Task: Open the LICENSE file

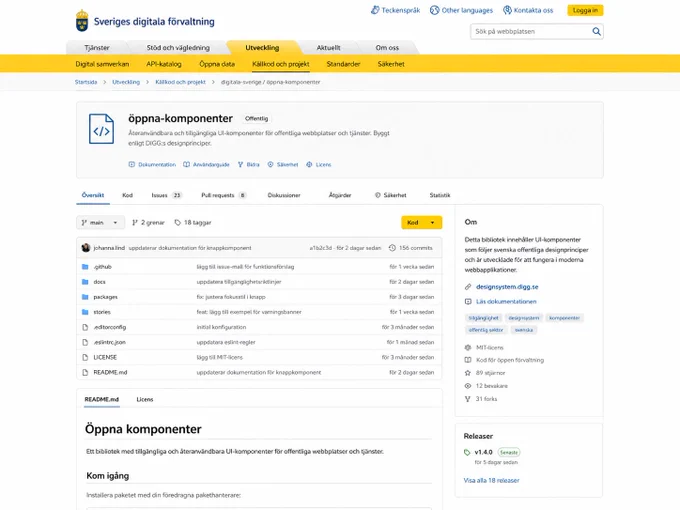Action: (x=105, y=357)
